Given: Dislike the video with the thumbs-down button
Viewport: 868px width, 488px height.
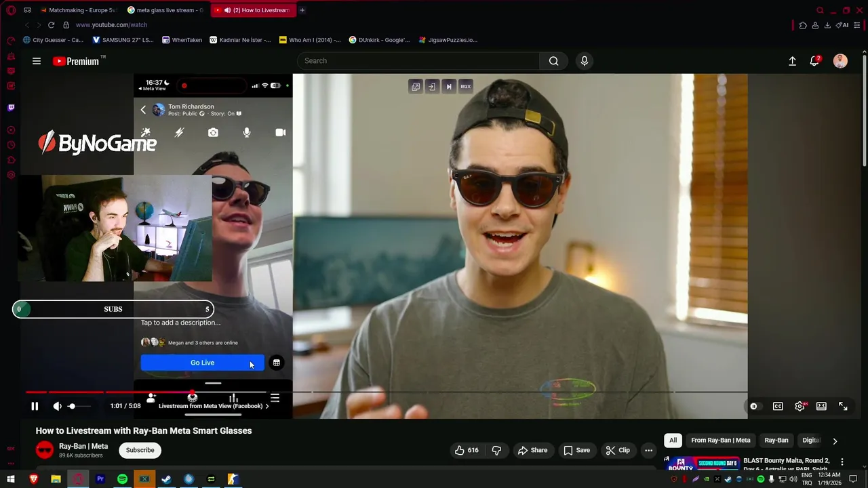Looking at the screenshot, I should 496,450.
